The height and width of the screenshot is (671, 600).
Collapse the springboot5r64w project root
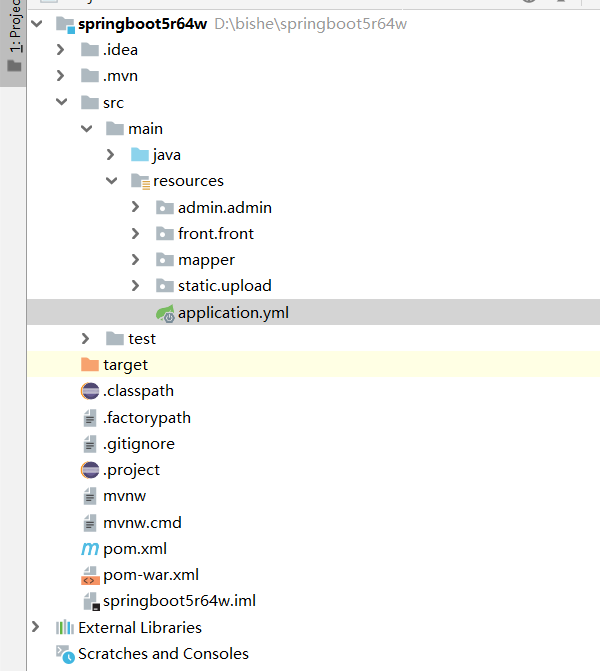coord(37,23)
